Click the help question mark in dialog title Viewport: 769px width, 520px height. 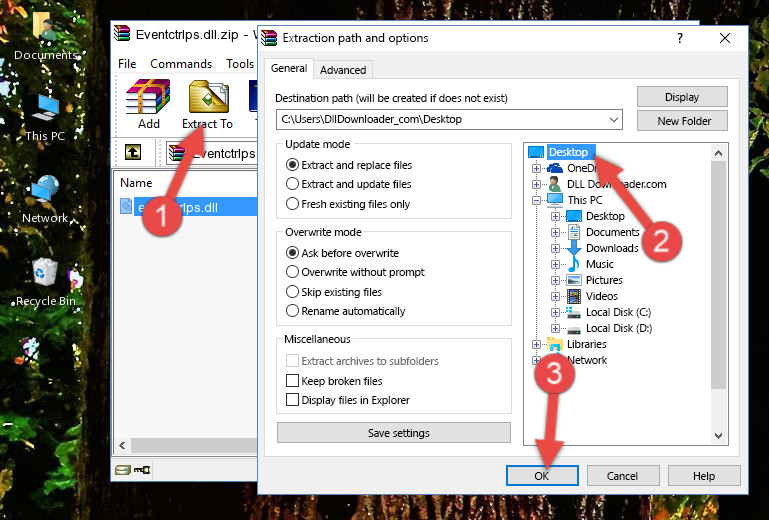pyautogui.click(x=680, y=38)
